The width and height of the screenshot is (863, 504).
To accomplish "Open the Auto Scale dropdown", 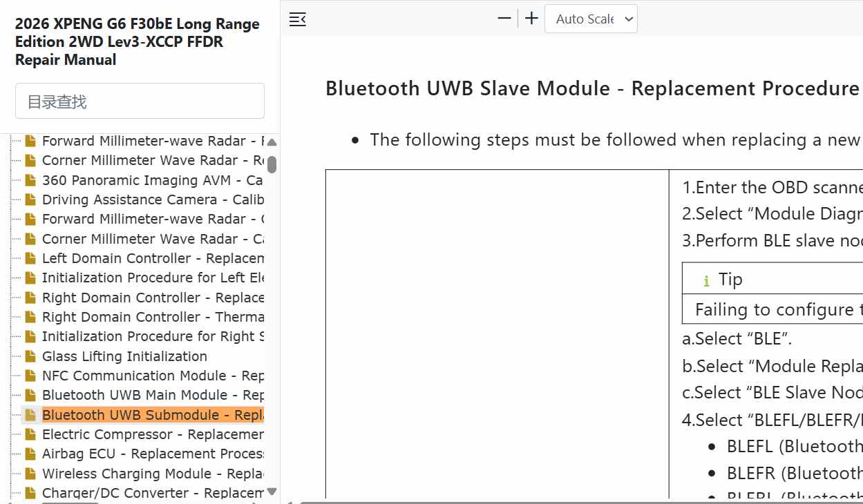I will [591, 19].
